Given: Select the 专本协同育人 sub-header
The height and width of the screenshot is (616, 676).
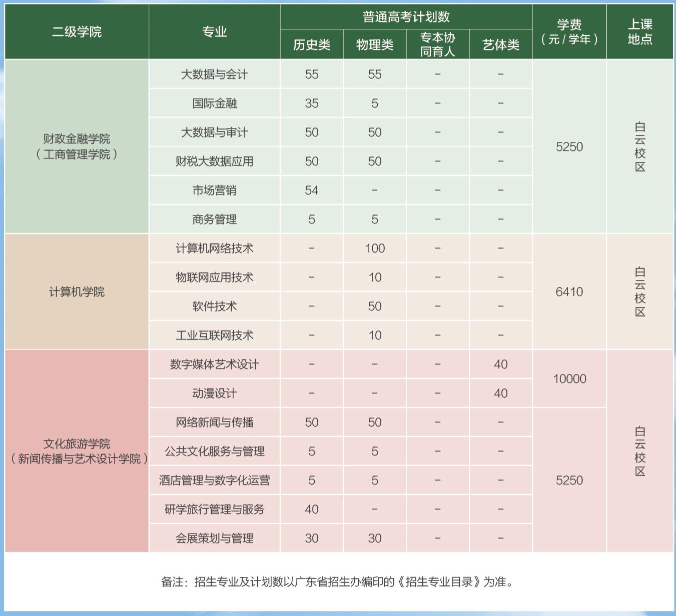Looking at the screenshot, I should pyautogui.click(x=437, y=44).
